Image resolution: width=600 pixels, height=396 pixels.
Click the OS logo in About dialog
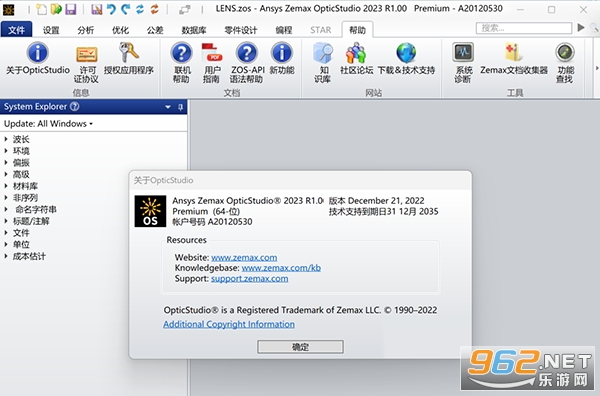(150, 211)
